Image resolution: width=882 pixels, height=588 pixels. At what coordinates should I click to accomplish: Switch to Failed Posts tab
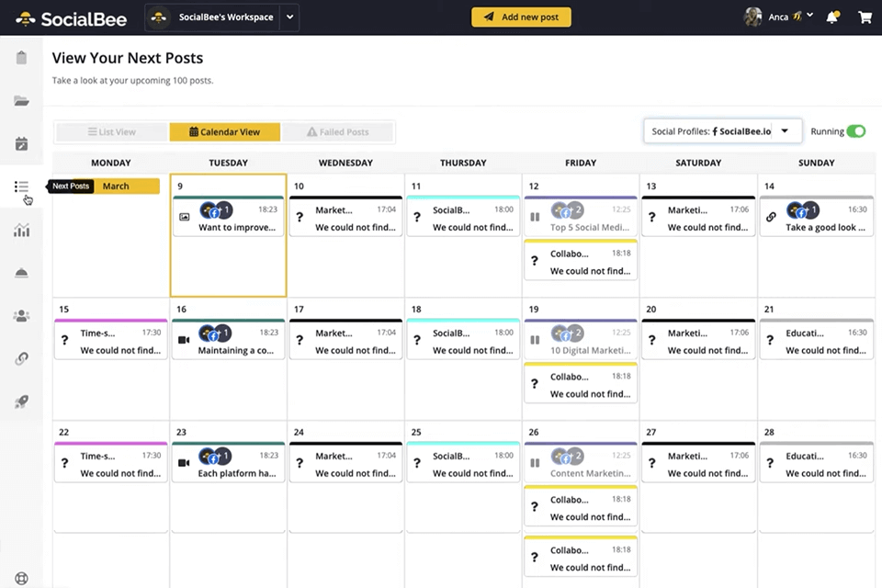[x=337, y=131]
